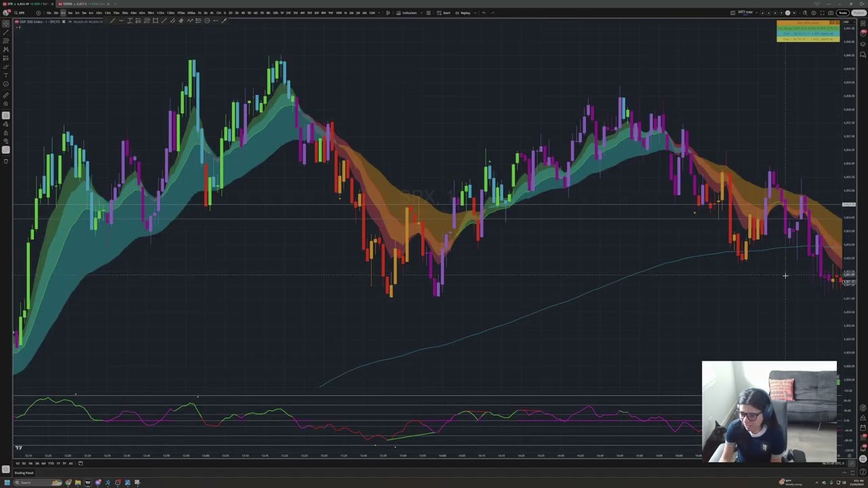This screenshot has width=868, height=488.
Task: Take a chart snapshot with camera icon
Action: click(x=831, y=13)
